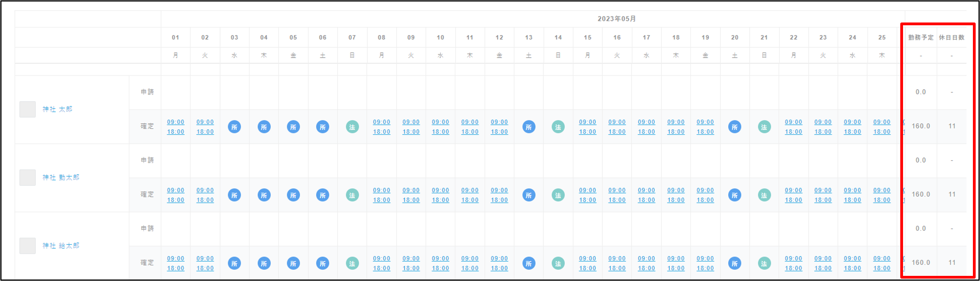Click 神社 太郎's 所 icon on day 06
980x281 pixels.
[x=322, y=127]
